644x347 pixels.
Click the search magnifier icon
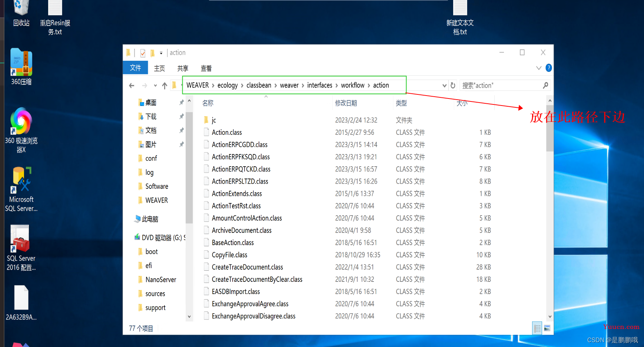pos(545,86)
